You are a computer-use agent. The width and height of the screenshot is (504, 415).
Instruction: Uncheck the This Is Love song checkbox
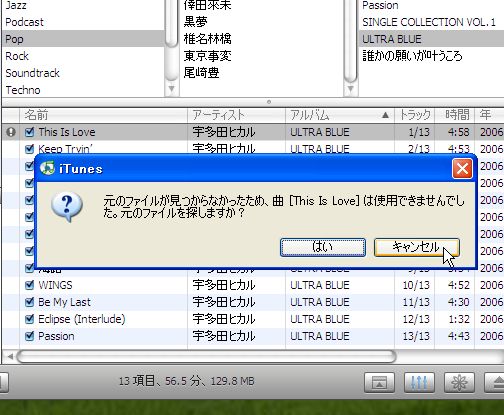pyautogui.click(x=30, y=132)
